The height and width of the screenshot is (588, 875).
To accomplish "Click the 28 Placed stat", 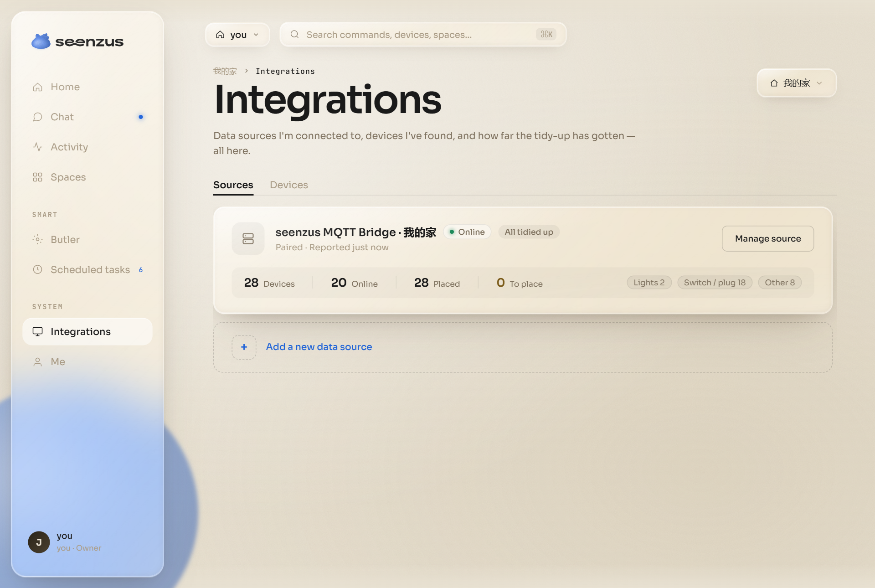I will tap(437, 283).
